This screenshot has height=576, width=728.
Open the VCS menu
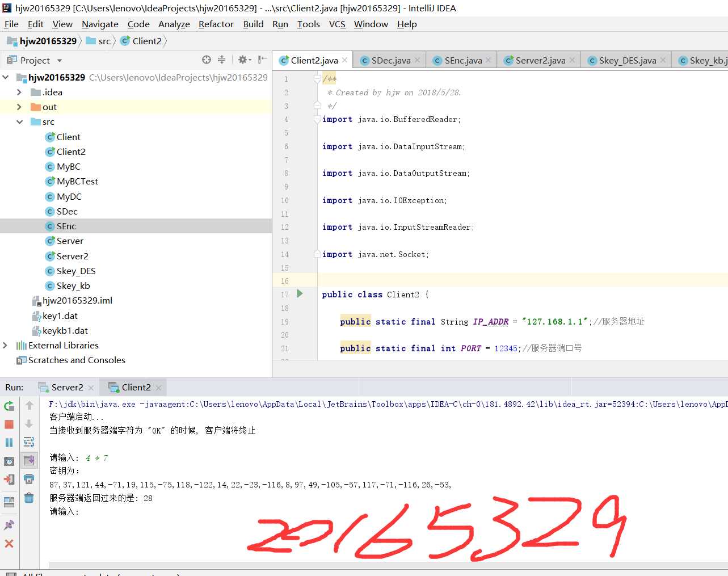click(337, 24)
